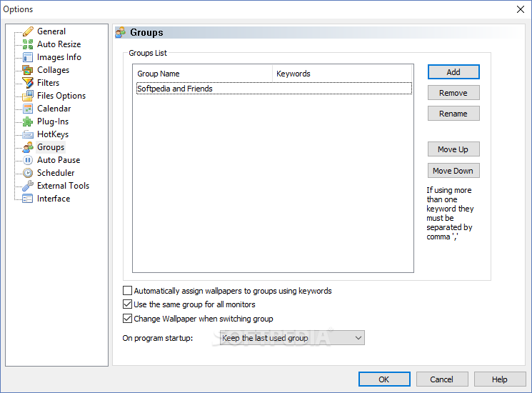Viewport: 532px width, 393px height.
Task: Open the General options page
Action: point(51,31)
